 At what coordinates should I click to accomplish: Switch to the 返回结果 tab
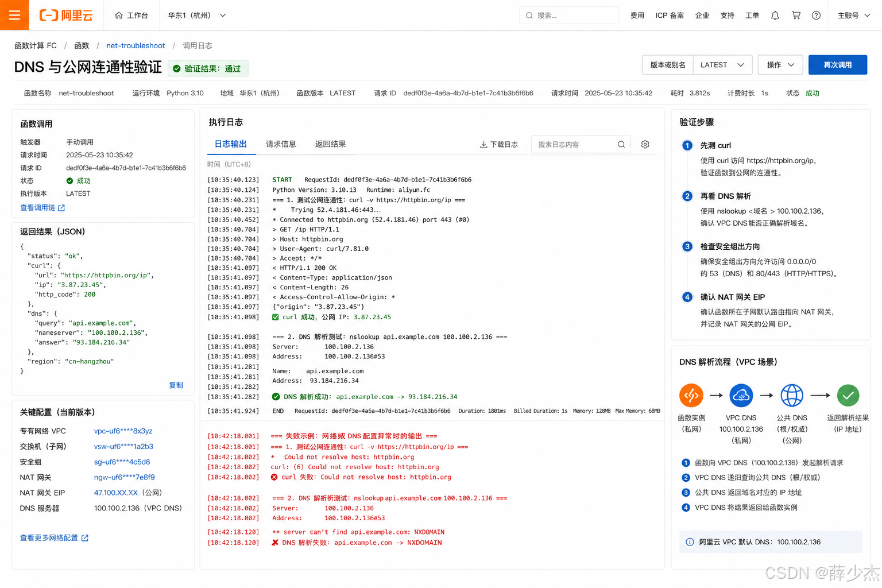pyautogui.click(x=330, y=144)
